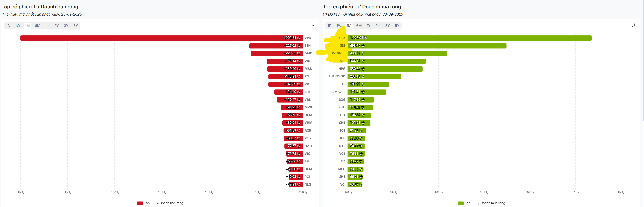Choose 6M period on net buying chart
The image size is (644, 207).
point(359,26)
